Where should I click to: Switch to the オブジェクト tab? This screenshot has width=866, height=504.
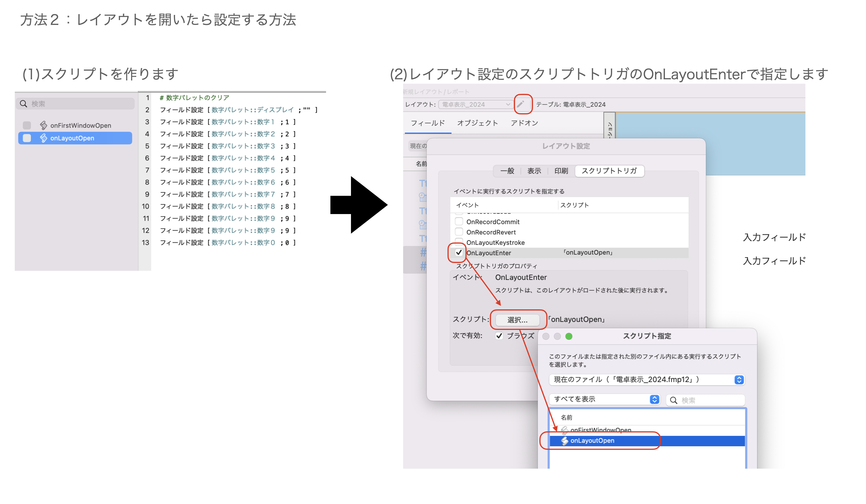click(x=477, y=123)
